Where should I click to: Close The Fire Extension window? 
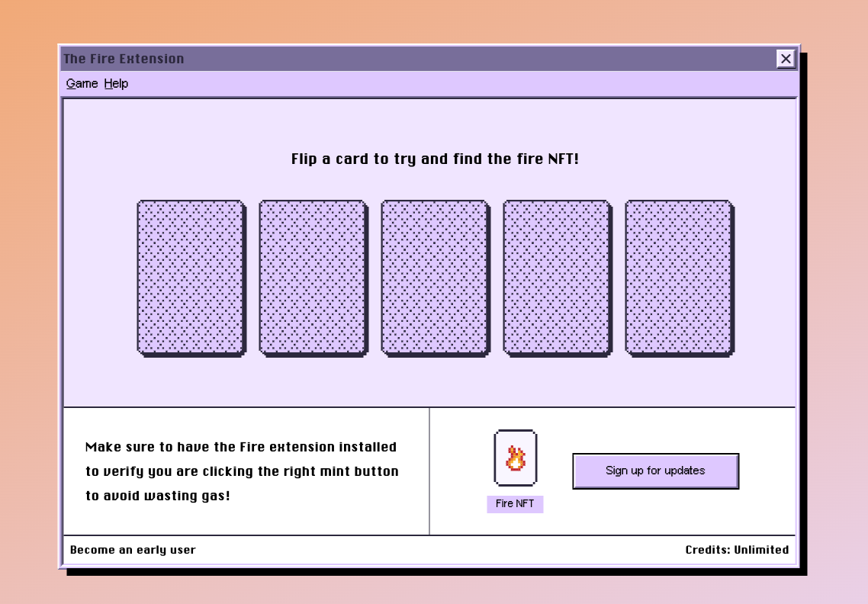point(786,59)
